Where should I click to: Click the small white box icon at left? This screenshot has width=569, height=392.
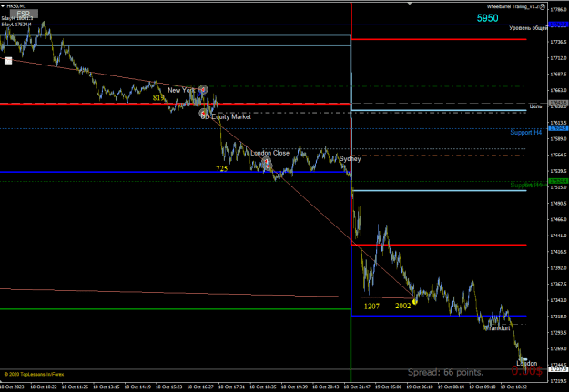[x=8, y=61]
